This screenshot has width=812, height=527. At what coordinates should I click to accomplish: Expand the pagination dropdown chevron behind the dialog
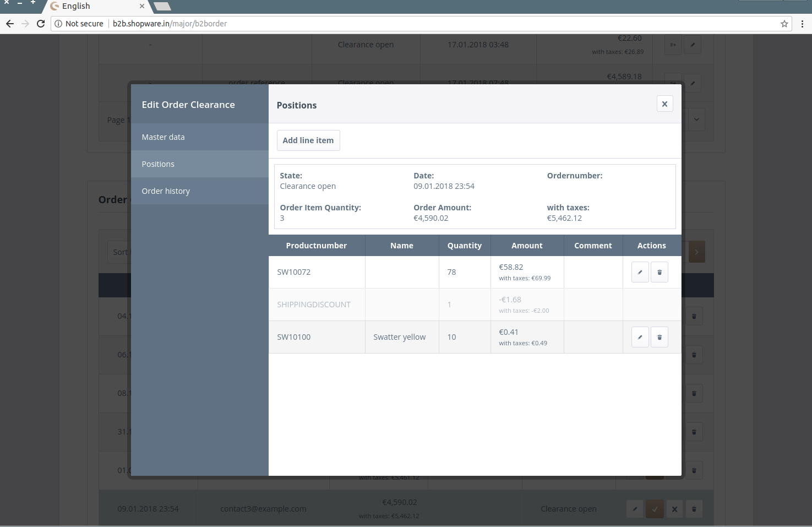pos(696,119)
